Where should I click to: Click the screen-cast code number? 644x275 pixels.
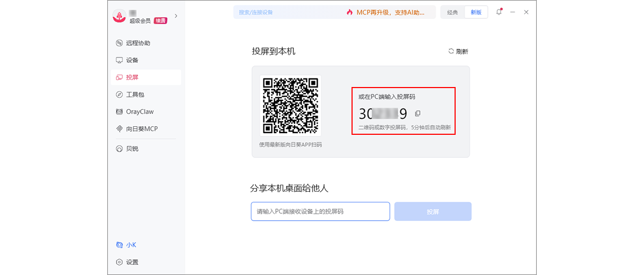pyautogui.click(x=383, y=113)
